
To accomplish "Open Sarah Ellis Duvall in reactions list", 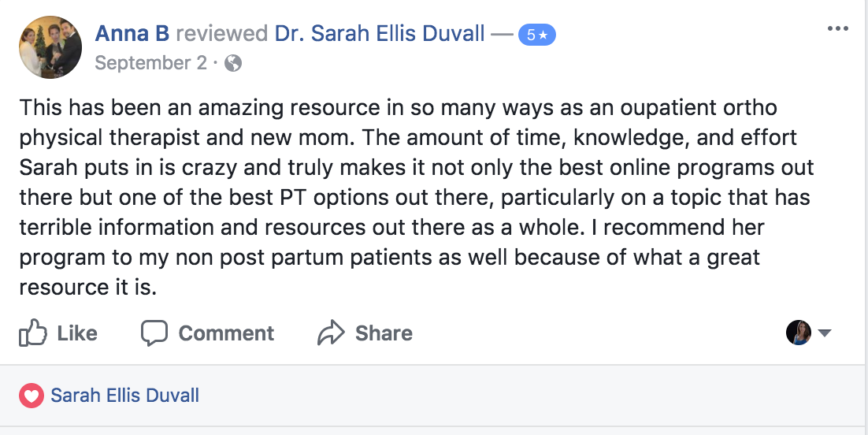I will [124, 396].
